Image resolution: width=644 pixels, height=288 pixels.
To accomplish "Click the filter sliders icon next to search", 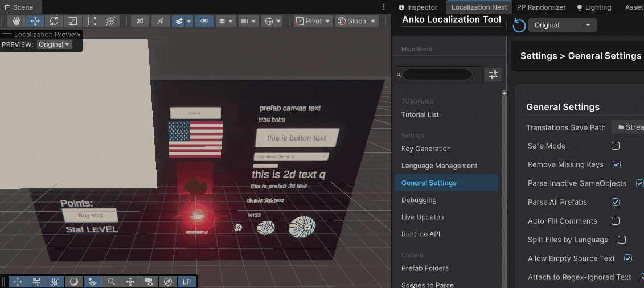I will coord(493,75).
